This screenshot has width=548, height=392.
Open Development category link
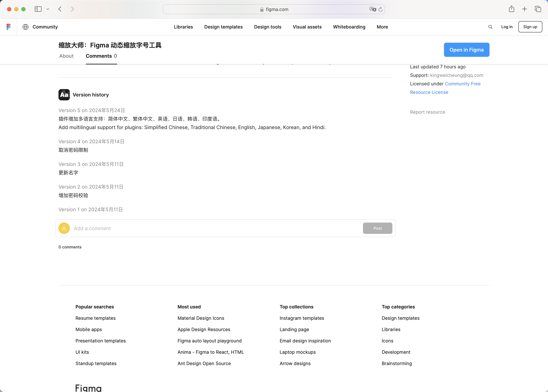(396, 352)
